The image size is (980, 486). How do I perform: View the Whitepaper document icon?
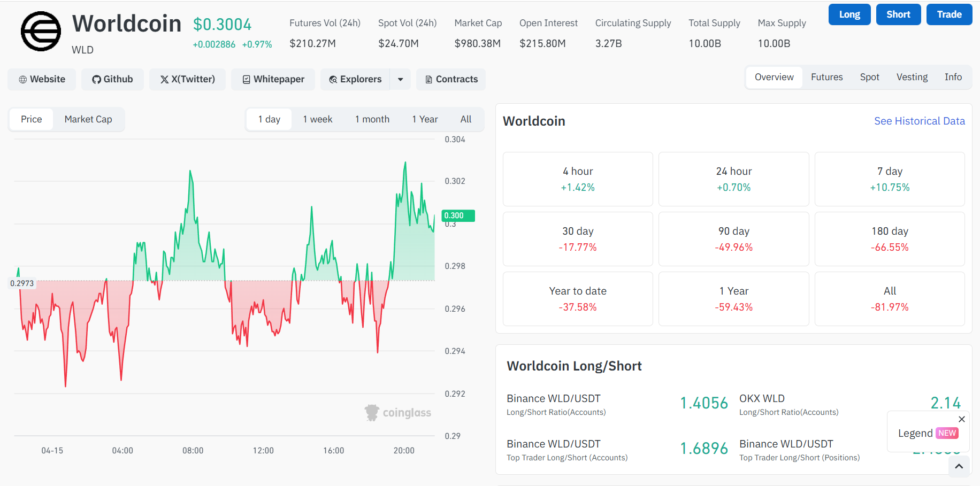click(247, 79)
